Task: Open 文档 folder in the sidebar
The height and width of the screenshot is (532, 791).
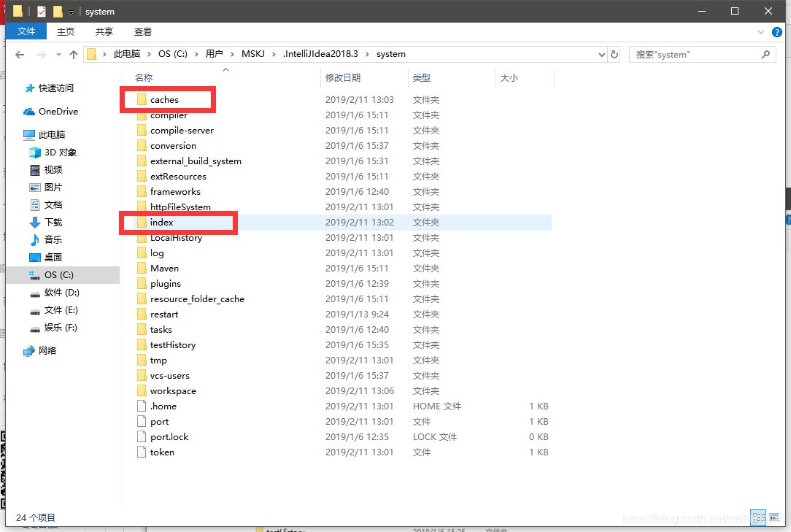Action: tap(53, 205)
